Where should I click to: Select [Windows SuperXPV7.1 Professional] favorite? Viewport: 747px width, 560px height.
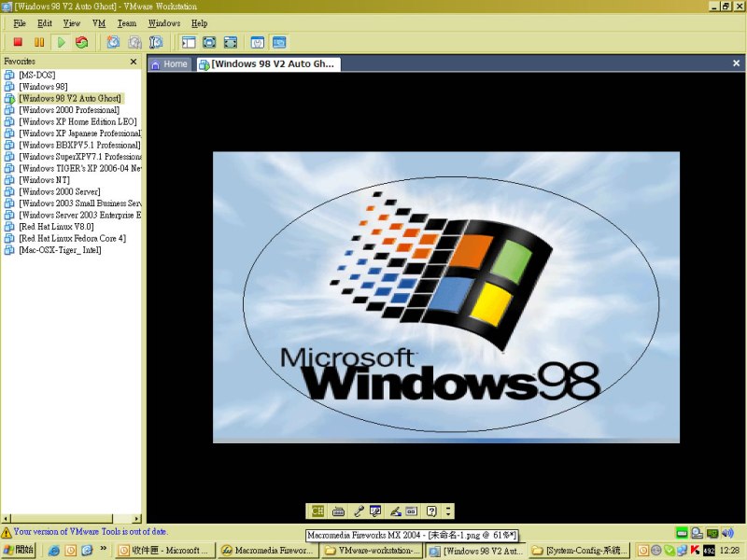(79, 157)
